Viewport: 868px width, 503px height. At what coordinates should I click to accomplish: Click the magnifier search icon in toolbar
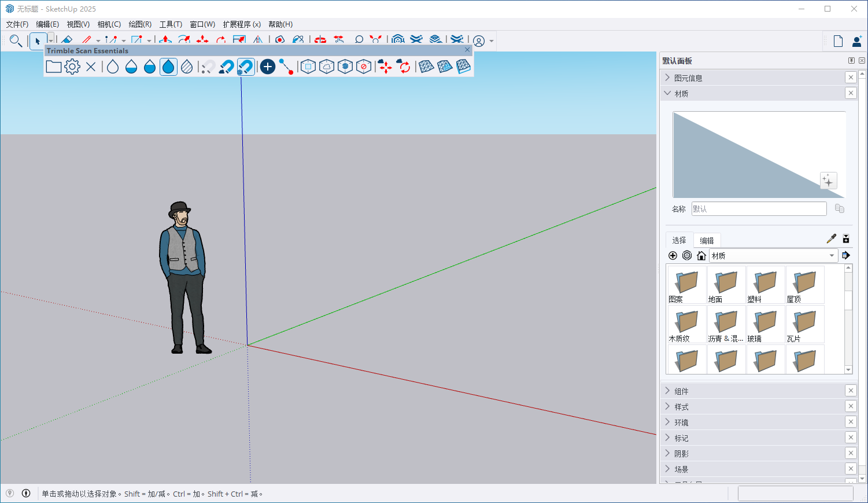click(x=16, y=41)
